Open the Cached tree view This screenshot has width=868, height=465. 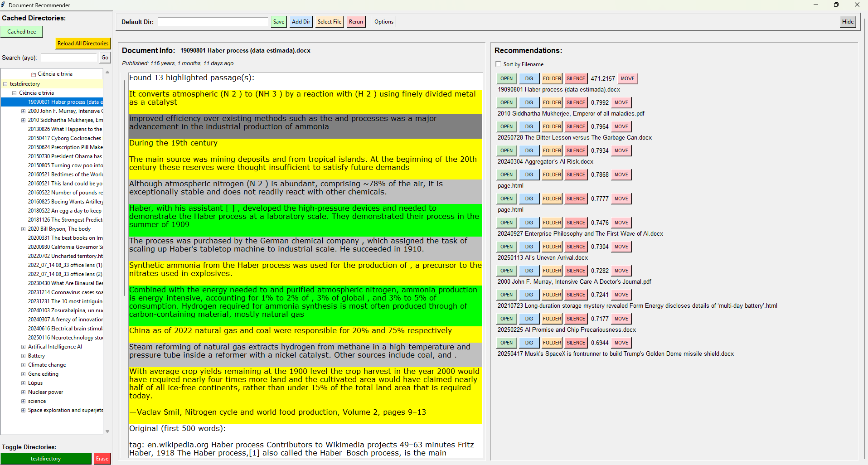pos(21,32)
